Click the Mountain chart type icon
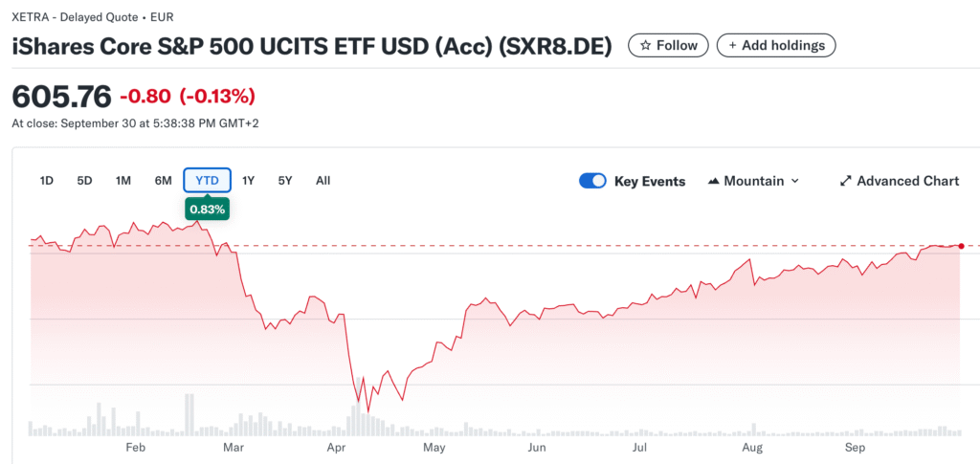The image size is (980, 464). (714, 181)
